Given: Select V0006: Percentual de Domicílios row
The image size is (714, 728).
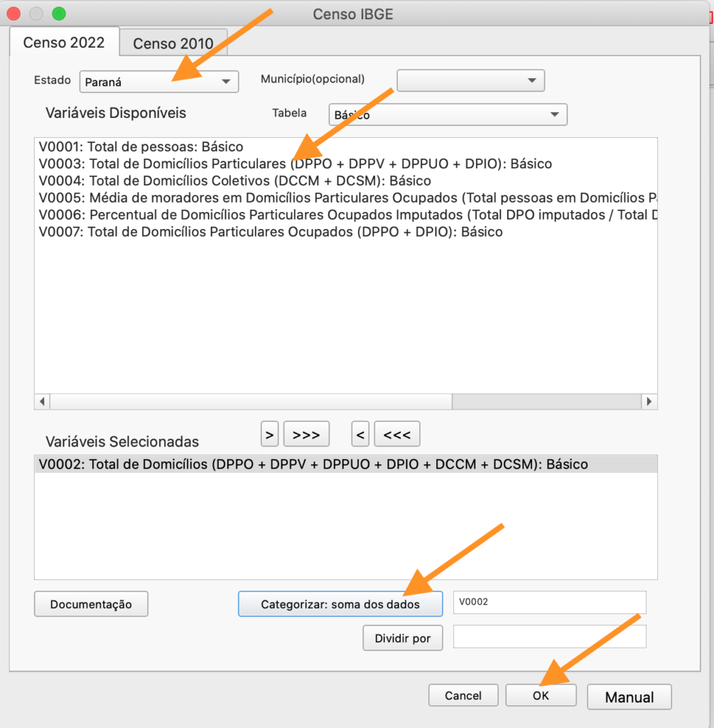Looking at the screenshot, I should click(346, 215).
